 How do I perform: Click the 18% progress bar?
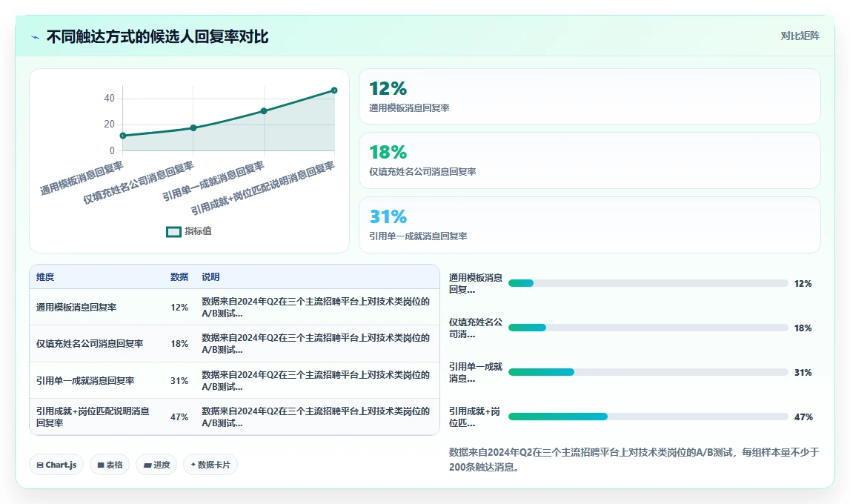(x=648, y=328)
